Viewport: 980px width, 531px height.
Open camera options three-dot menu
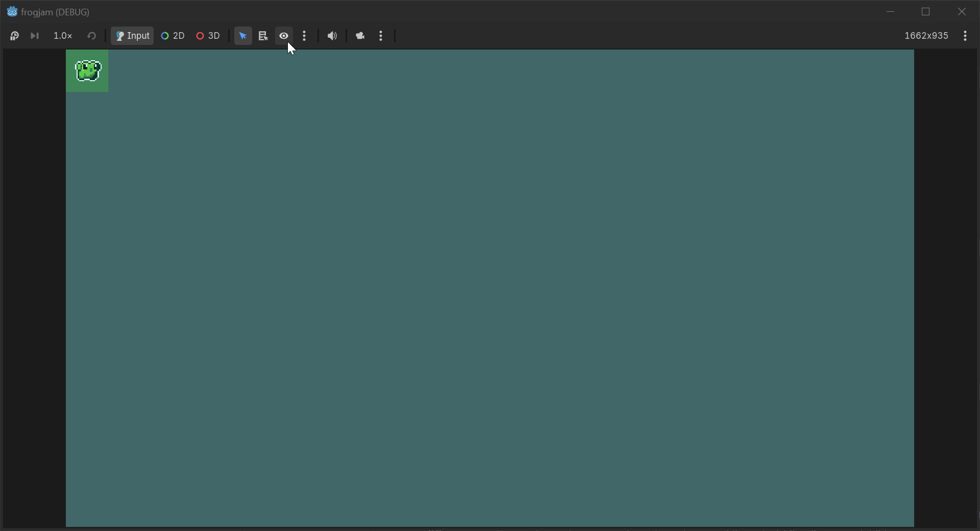[x=381, y=36]
